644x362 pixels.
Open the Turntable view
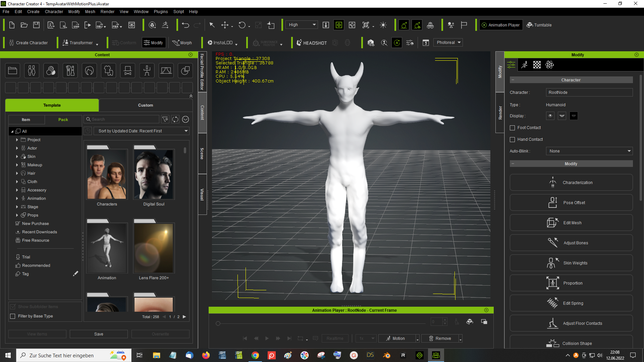pos(539,25)
